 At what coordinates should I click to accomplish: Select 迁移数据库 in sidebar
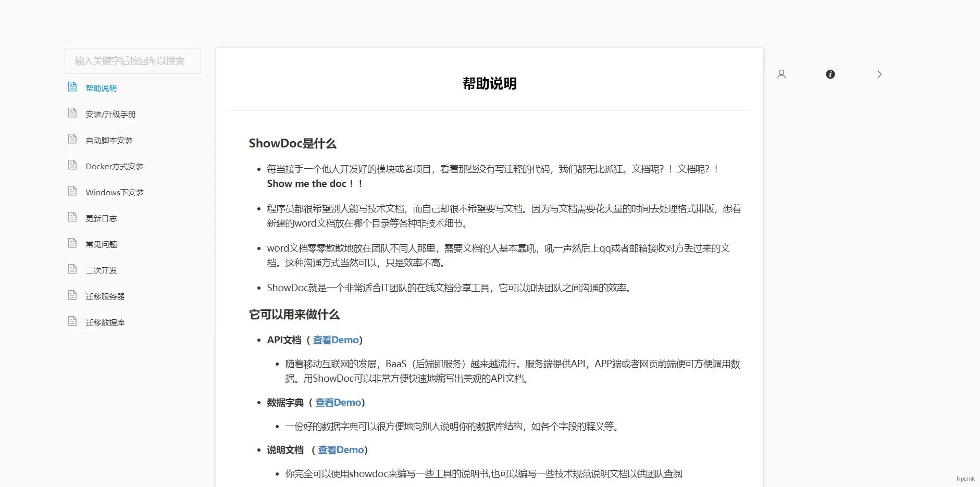105,322
